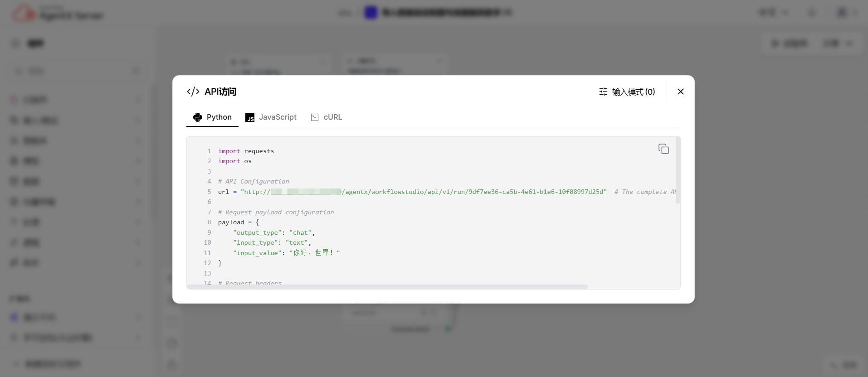Open the header dropdown at top right
This screenshot has height=377, width=868.
click(773, 13)
